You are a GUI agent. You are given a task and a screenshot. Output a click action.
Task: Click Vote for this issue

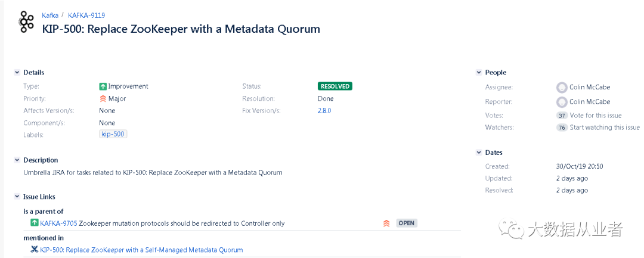point(596,116)
